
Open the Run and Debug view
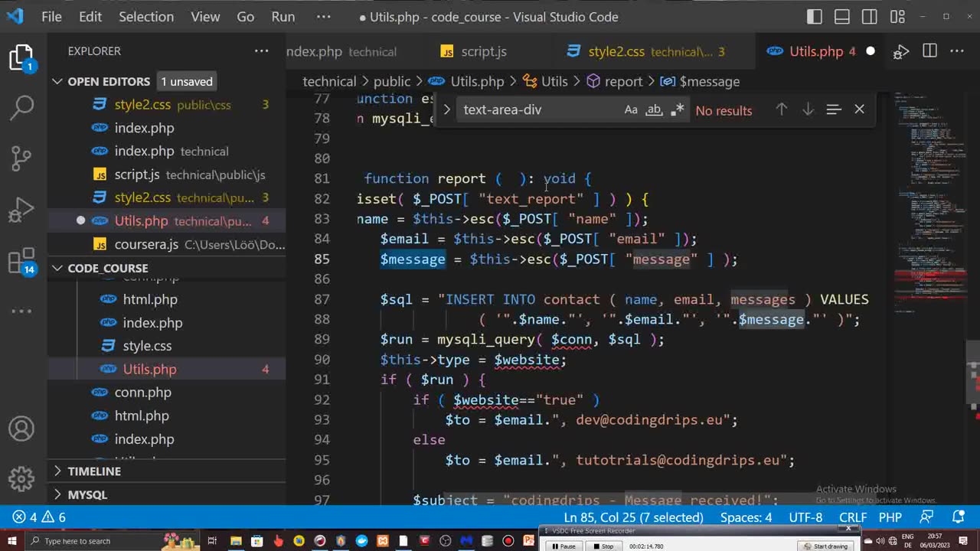[x=21, y=210]
